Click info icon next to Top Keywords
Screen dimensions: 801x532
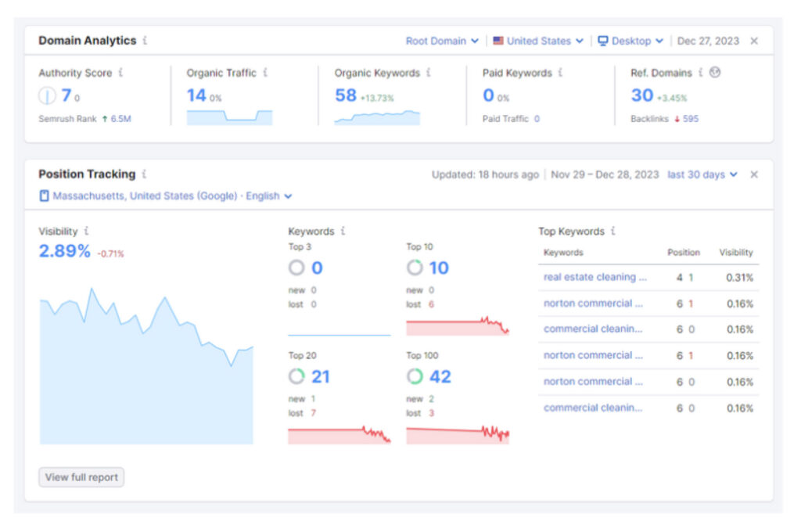[613, 232]
